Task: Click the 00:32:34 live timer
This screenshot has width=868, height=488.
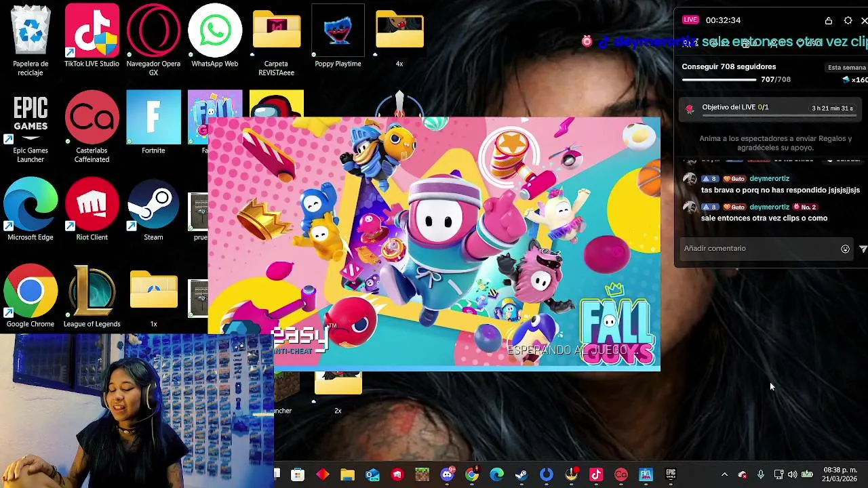Action: tap(723, 20)
